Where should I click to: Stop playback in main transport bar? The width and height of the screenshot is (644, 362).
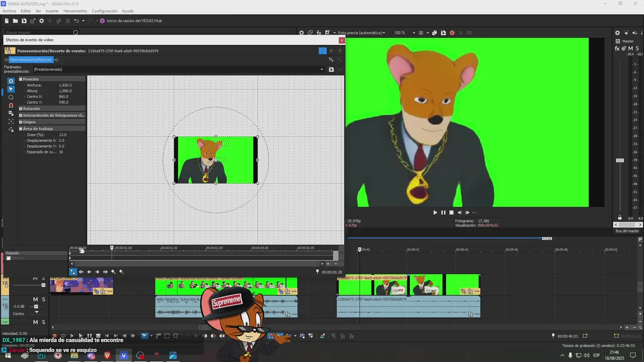98,336
